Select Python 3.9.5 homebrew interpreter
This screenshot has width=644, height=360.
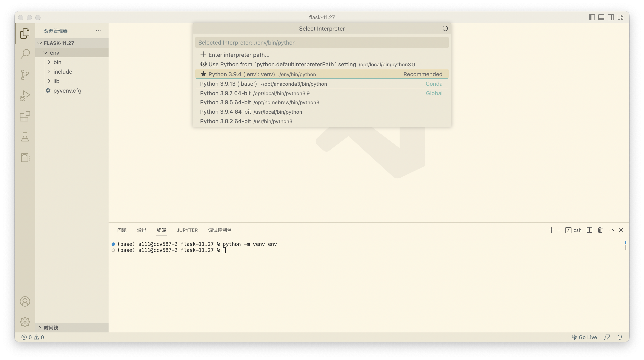point(322,102)
